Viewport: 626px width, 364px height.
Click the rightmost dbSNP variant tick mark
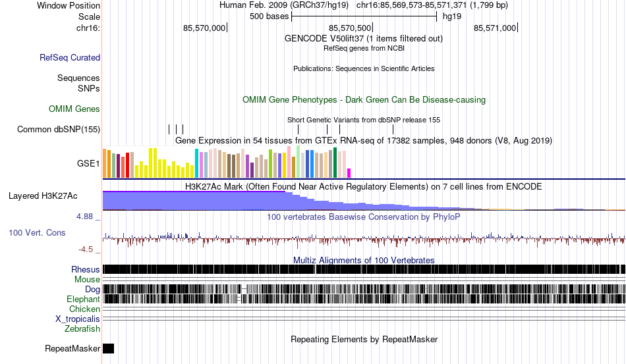pyautogui.click(x=393, y=129)
